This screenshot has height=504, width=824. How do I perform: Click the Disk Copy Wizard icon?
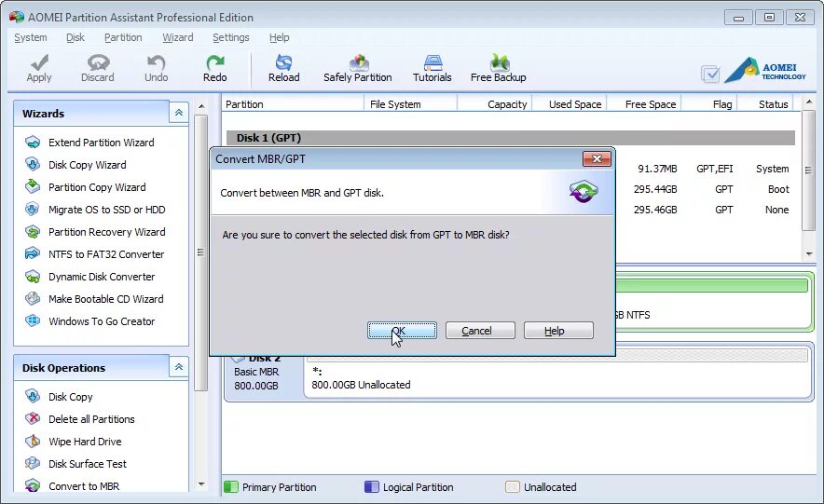33,164
